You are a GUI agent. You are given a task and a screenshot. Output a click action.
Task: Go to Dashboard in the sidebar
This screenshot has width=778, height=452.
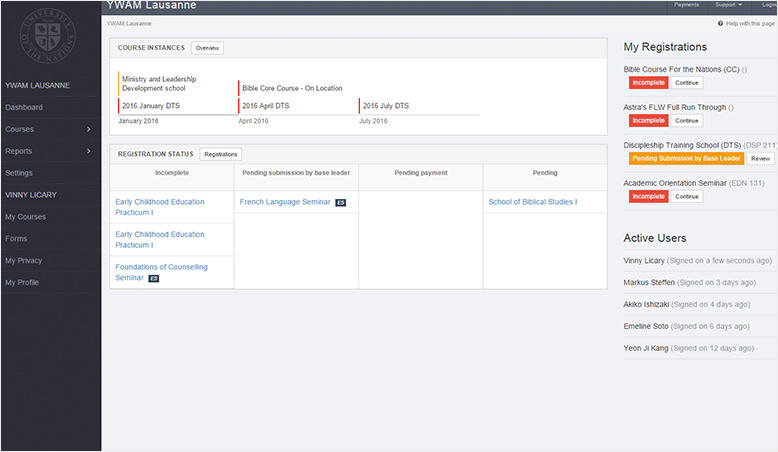point(24,107)
